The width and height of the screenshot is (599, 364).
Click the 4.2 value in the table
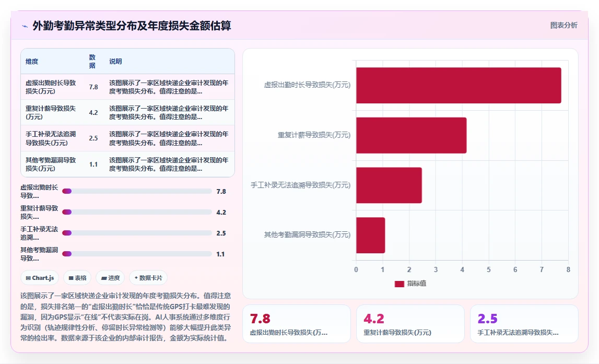(93, 113)
